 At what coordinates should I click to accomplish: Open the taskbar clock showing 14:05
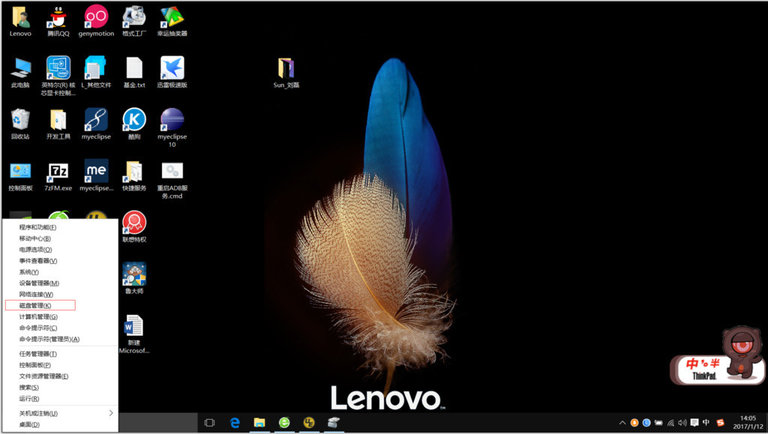747,423
